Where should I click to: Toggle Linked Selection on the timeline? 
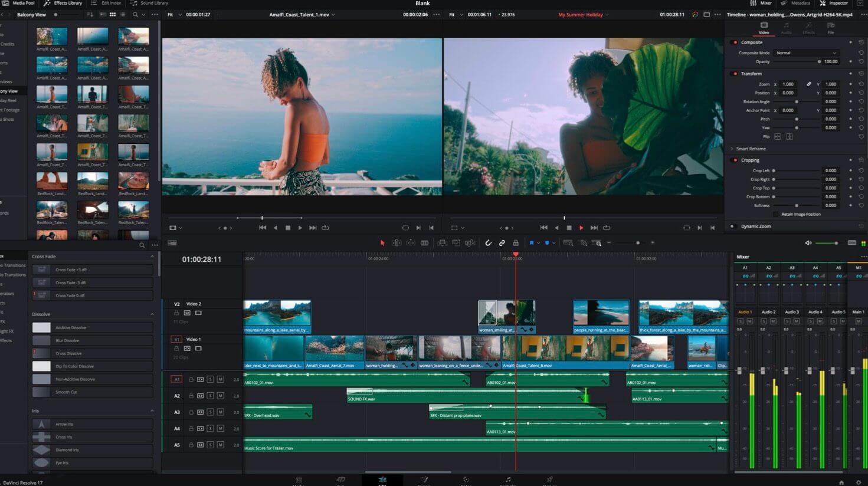(502, 243)
